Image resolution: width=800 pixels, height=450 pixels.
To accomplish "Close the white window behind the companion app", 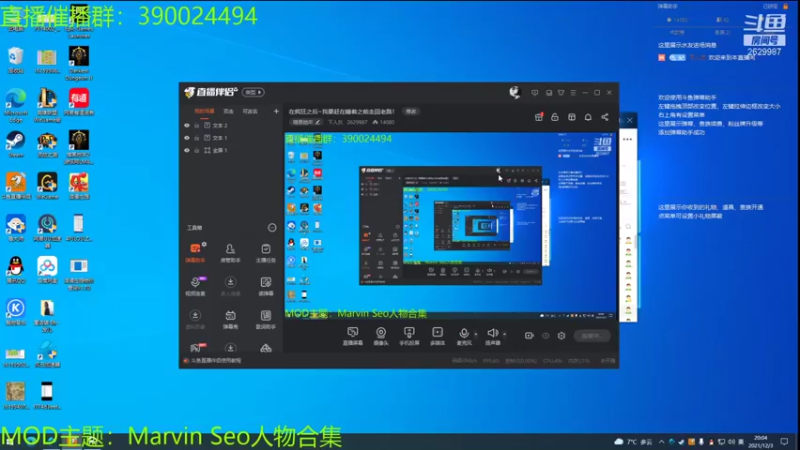I will (x=630, y=120).
